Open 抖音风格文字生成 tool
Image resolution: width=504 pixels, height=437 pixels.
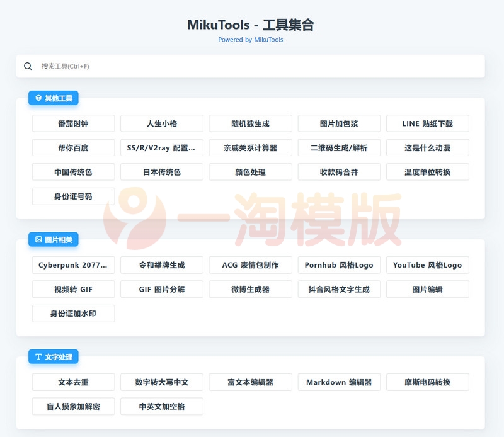pyautogui.click(x=339, y=289)
